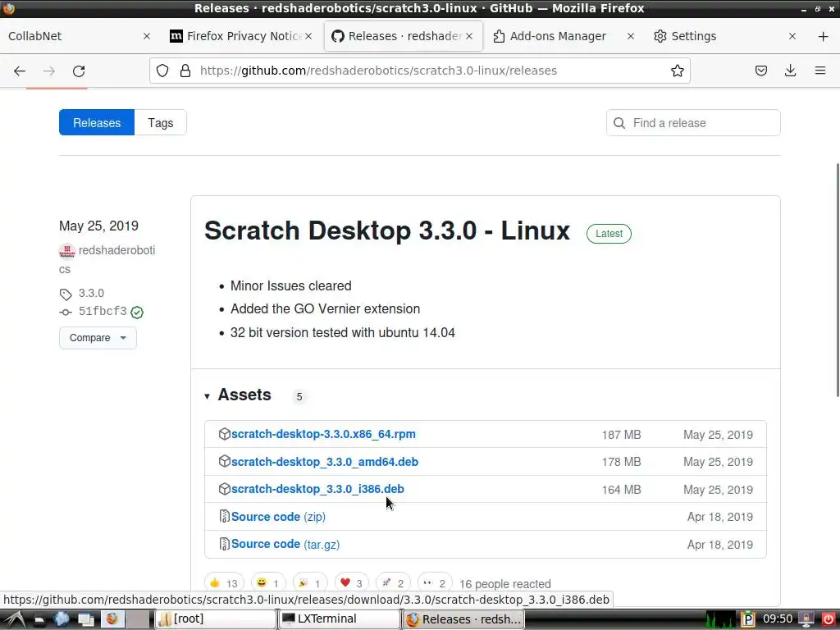Switch to Firefox Privacy Notice tab
This screenshot has height=630, width=840.
pos(241,36)
